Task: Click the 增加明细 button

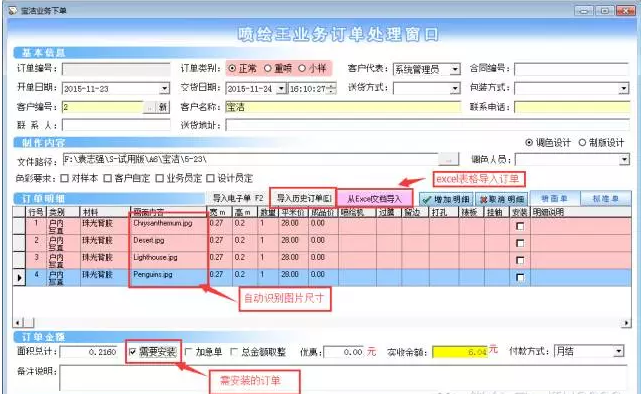Action: coord(446,199)
